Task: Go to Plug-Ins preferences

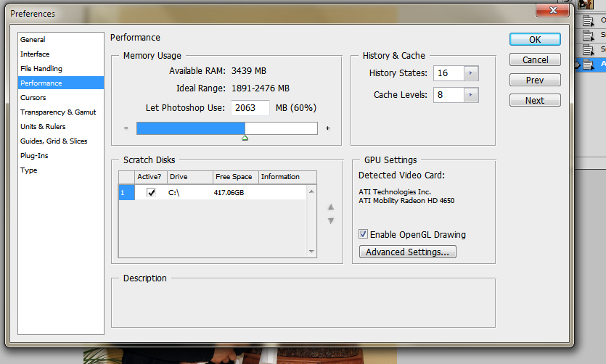Action: [x=34, y=156]
